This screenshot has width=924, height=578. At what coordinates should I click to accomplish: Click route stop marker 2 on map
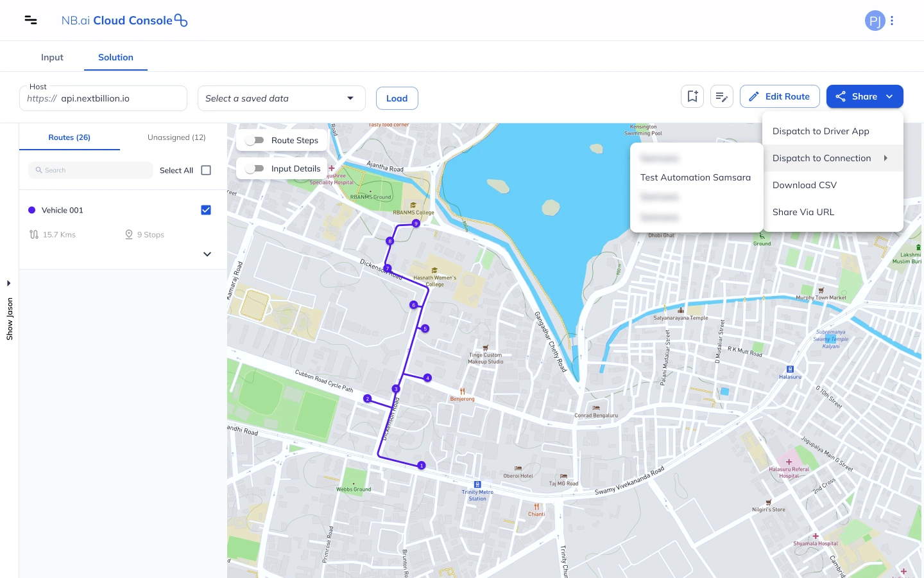[x=368, y=399]
